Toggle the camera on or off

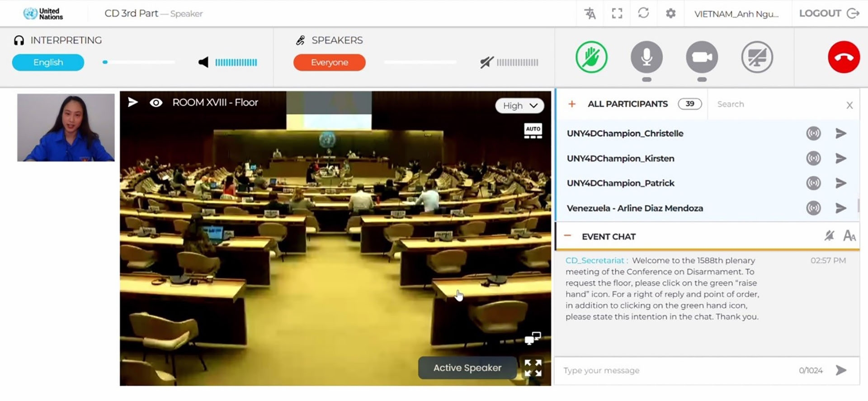click(x=702, y=57)
